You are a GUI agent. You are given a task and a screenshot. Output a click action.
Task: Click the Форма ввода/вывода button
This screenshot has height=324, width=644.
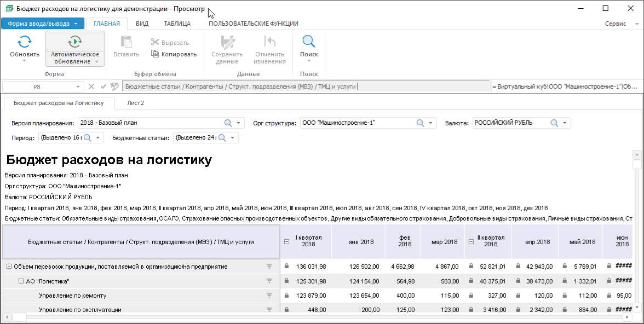pyautogui.click(x=43, y=24)
